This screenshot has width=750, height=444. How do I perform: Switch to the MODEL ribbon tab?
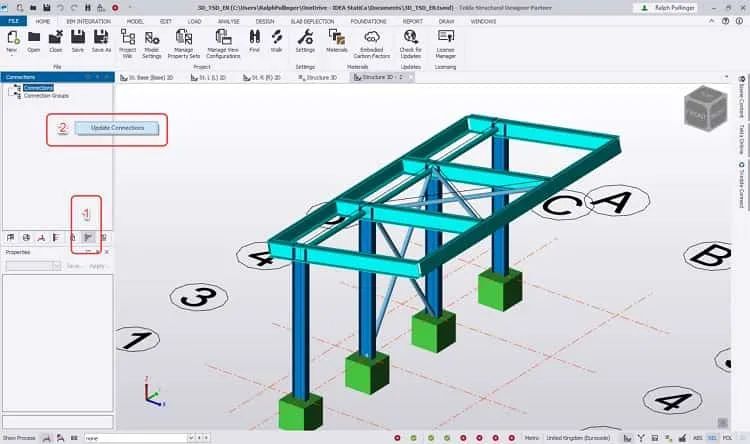(135, 22)
